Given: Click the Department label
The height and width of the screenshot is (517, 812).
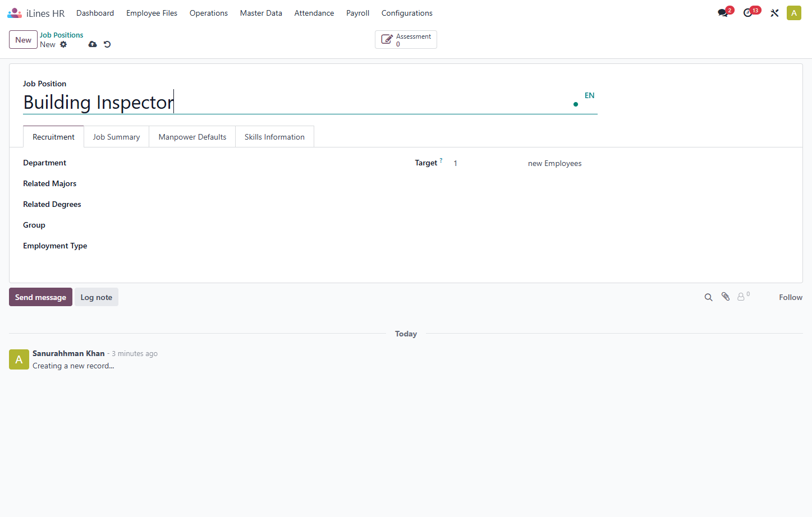Looking at the screenshot, I should [x=44, y=163].
